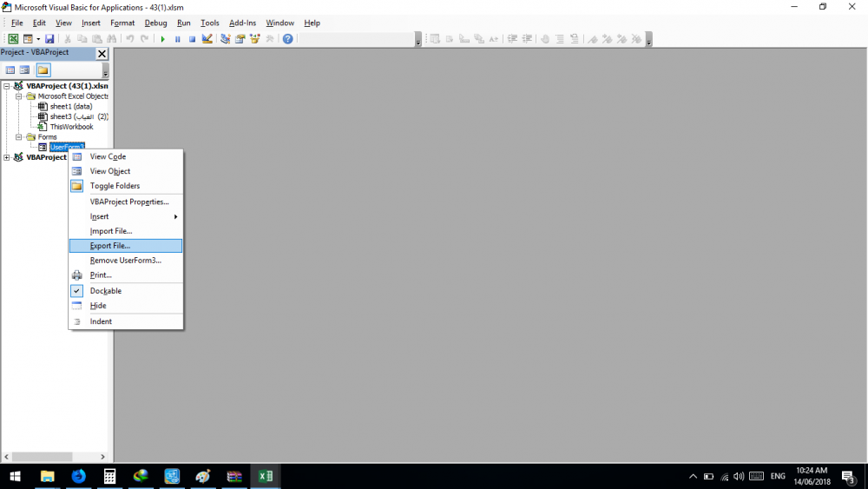Open Edit toolbar options arrow
868x489 pixels.
click(648, 39)
